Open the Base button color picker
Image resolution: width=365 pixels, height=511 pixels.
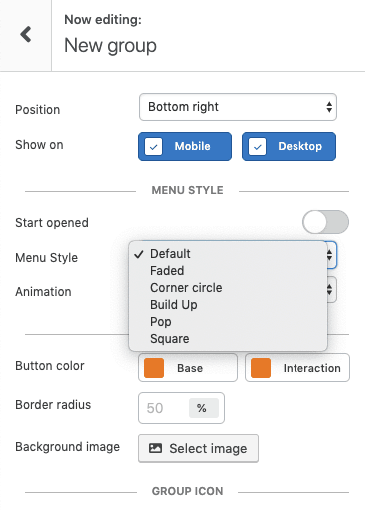pyautogui.click(x=188, y=368)
